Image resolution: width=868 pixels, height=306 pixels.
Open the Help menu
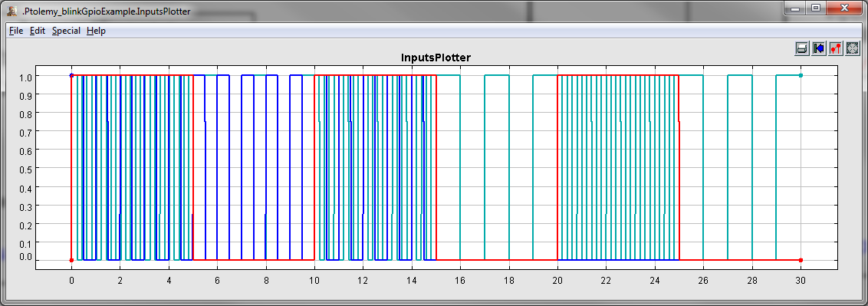click(96, 31)
